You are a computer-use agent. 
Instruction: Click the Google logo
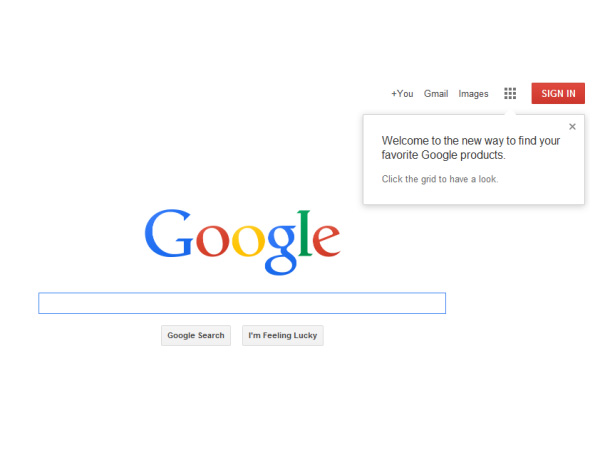pyautogui.click(x=242, y=242)
